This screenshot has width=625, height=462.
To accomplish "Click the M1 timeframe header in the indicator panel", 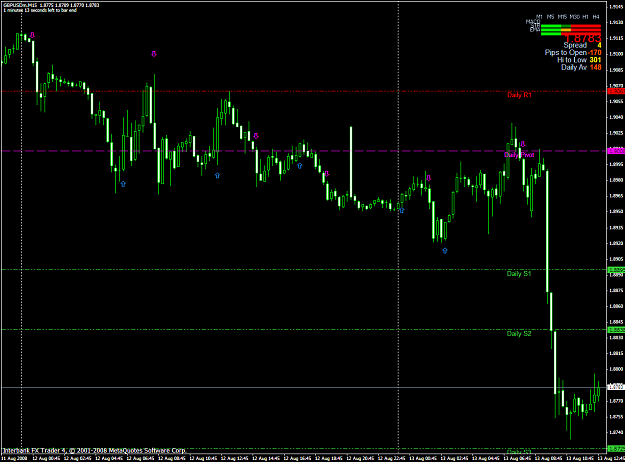I will pyautogui.click(x=539, y=17).
